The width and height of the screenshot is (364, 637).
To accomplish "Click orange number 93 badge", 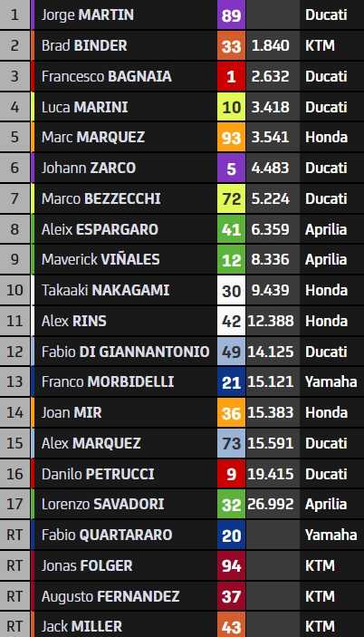I will (x=231, y=138).
